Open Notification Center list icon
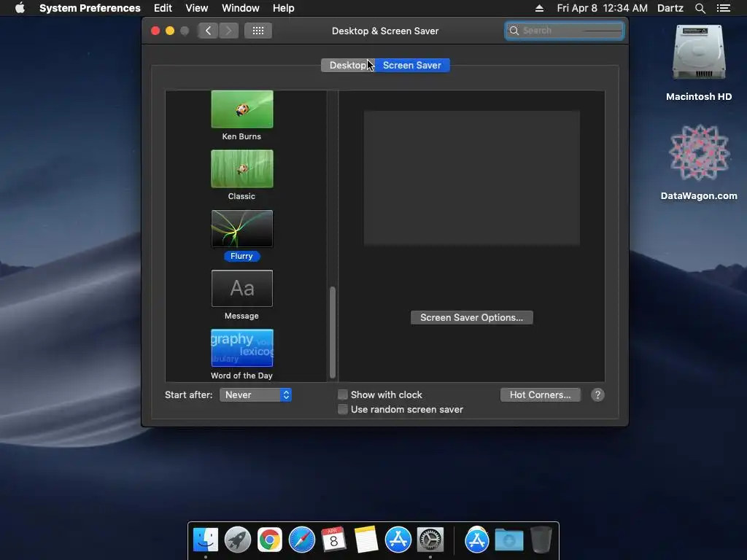The image size is (747, 560). 723,8
